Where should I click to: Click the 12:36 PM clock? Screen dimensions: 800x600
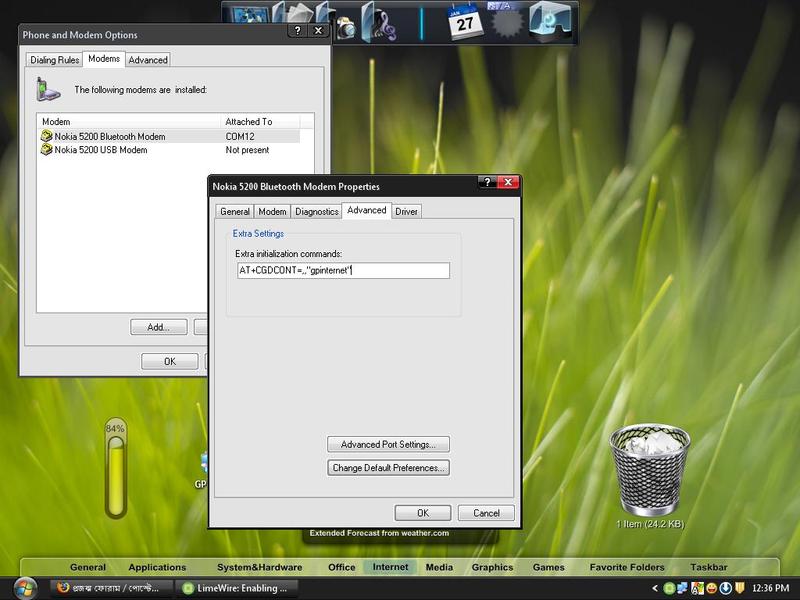[770, 588]
